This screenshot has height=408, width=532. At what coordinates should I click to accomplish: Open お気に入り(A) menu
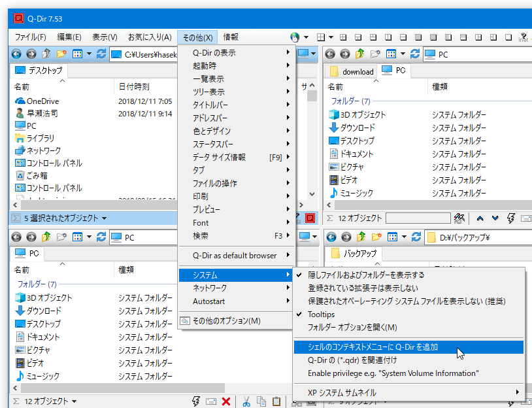tap(150, 37)
